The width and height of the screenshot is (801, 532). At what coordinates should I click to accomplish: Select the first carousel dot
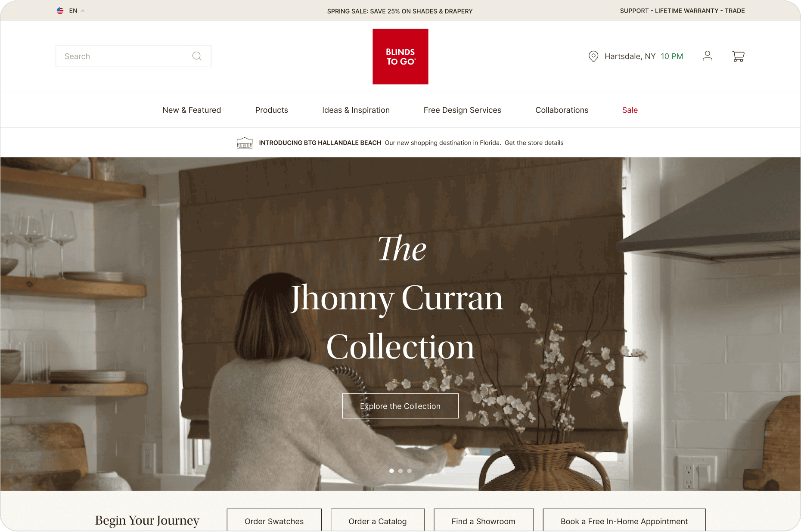[391, 471]
